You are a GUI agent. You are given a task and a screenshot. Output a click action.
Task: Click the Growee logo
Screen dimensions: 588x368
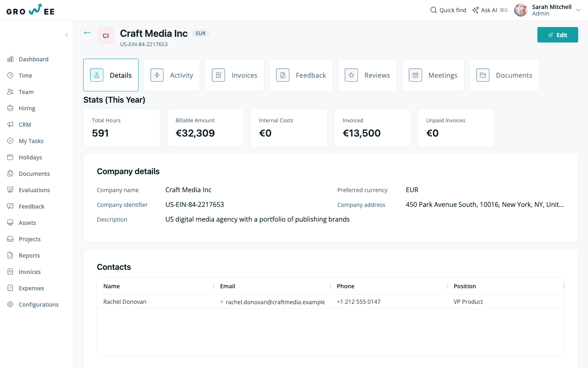[31, 10]
